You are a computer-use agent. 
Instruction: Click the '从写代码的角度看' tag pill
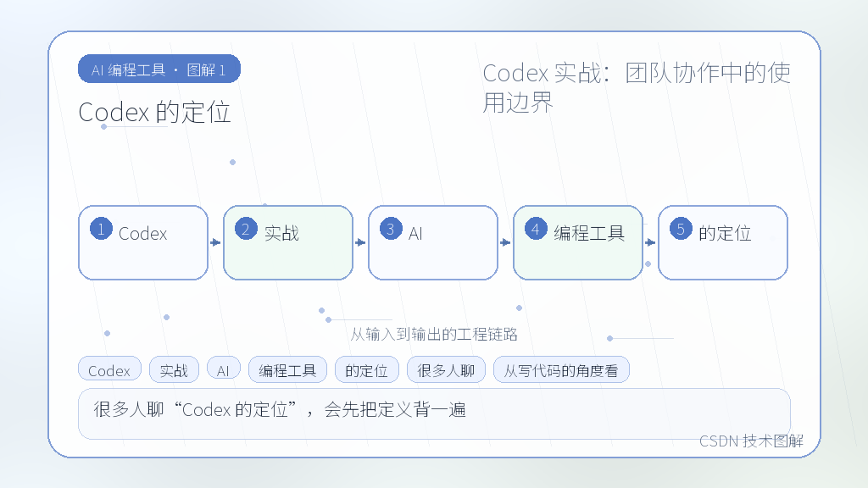pyautogui.click(x=561, y=369)
